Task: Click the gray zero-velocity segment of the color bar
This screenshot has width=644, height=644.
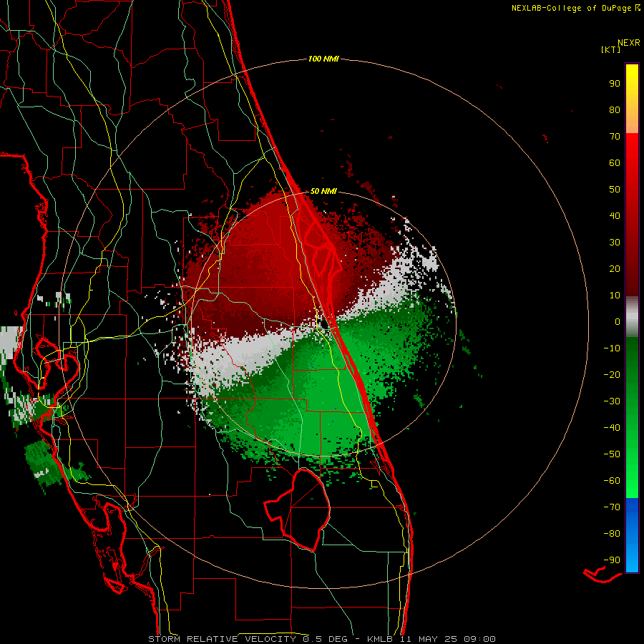Action: [632, 317]
